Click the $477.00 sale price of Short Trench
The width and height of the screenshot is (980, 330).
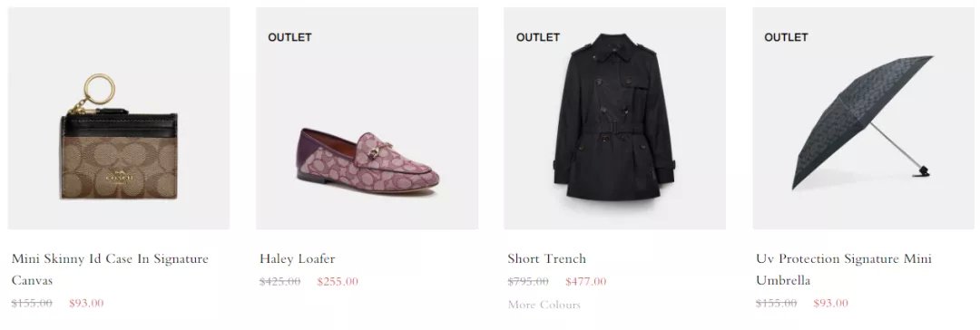click(x=585, y=281)
